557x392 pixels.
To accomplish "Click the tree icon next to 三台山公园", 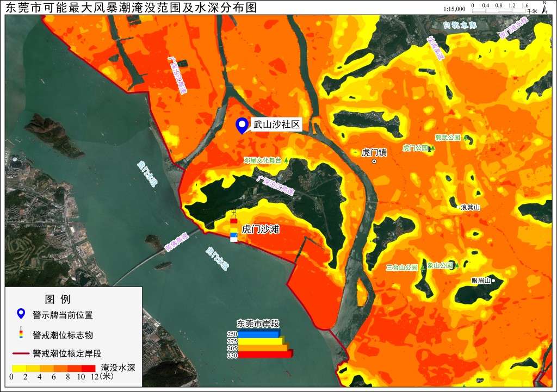I will tap(422, 267).
